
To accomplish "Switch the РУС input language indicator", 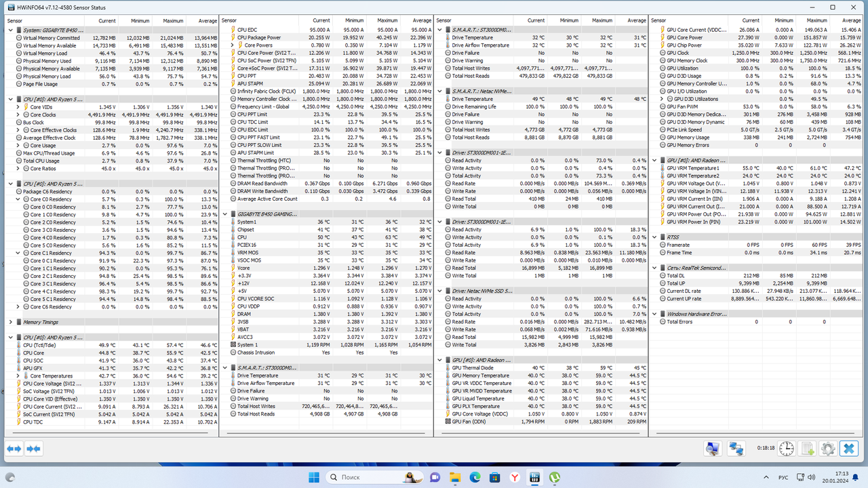I will tap(783, 477).
